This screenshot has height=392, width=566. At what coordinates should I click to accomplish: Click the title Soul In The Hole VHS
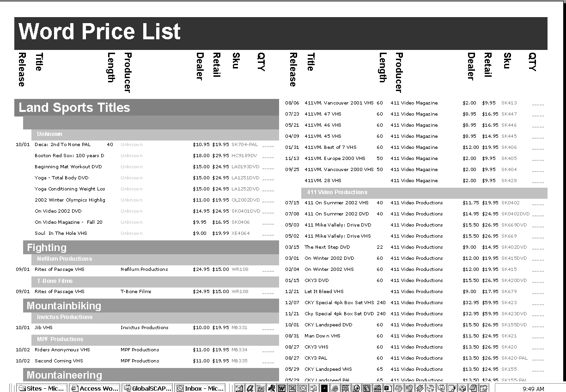coord(61,233)
